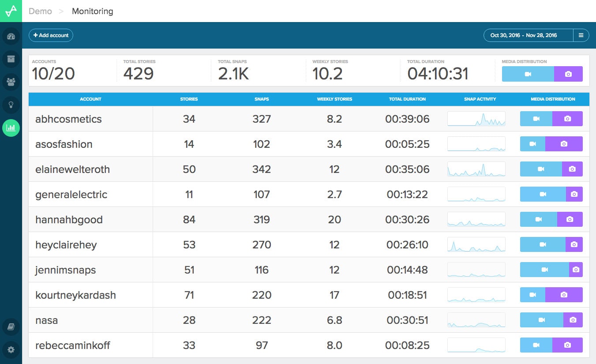Viewport: 596px width, 364px height.
Task: Open hannahbgood account
Action: tap(69, 220)
